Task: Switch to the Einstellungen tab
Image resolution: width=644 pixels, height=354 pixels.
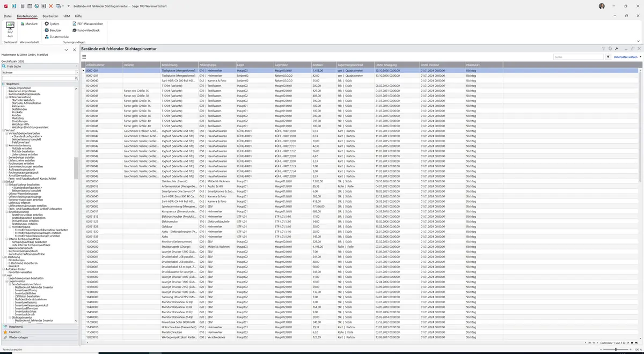Action: pos(27,16)
